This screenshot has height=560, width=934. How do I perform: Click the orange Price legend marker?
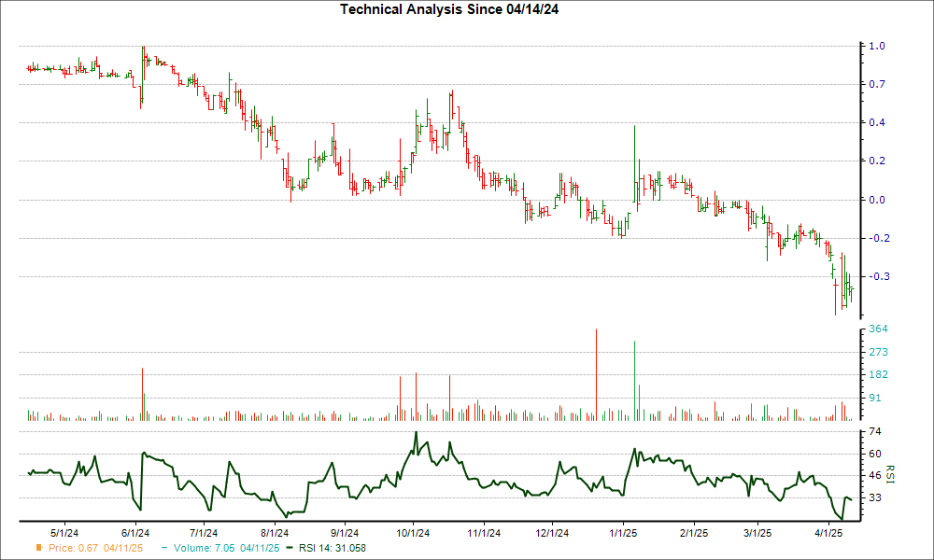39,548
